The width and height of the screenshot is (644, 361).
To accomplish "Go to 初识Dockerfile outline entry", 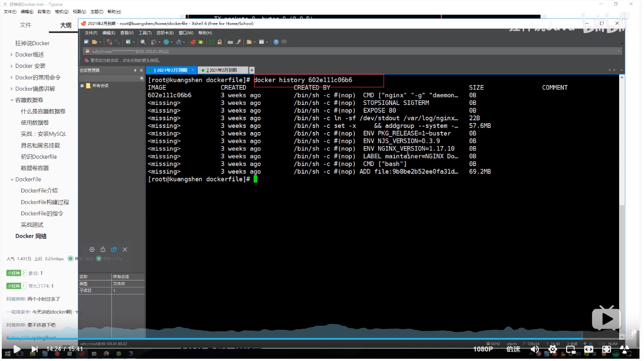I will (38, 157).
